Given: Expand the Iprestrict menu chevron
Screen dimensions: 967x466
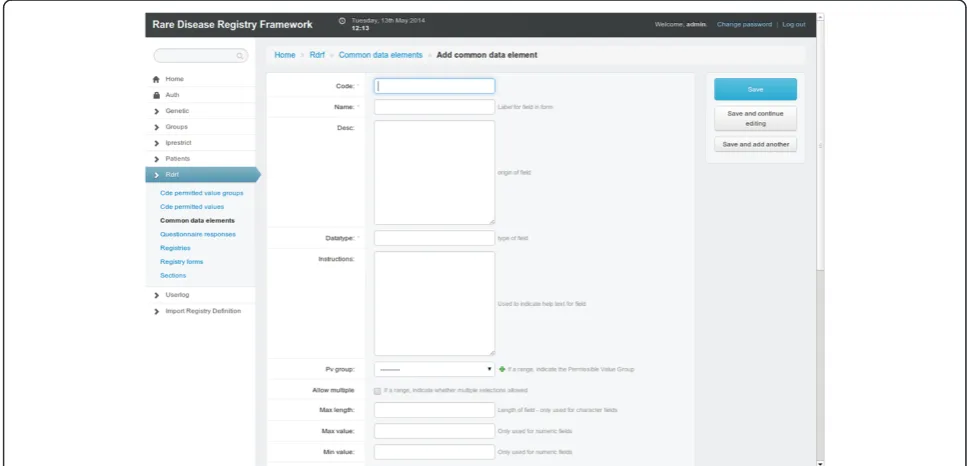Looking at the screenshot, I should pyautogui.click(x=156, y=143).
